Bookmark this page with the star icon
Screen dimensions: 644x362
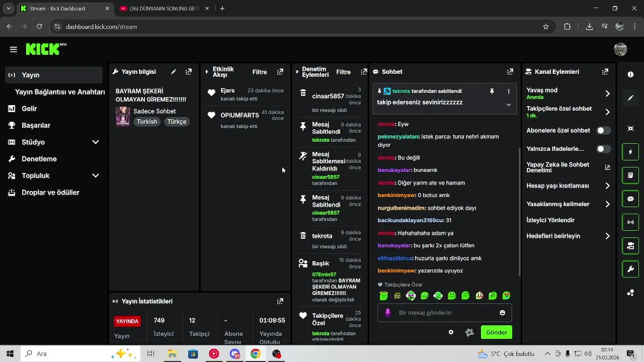pyautogui.click(x=546, y=27)
